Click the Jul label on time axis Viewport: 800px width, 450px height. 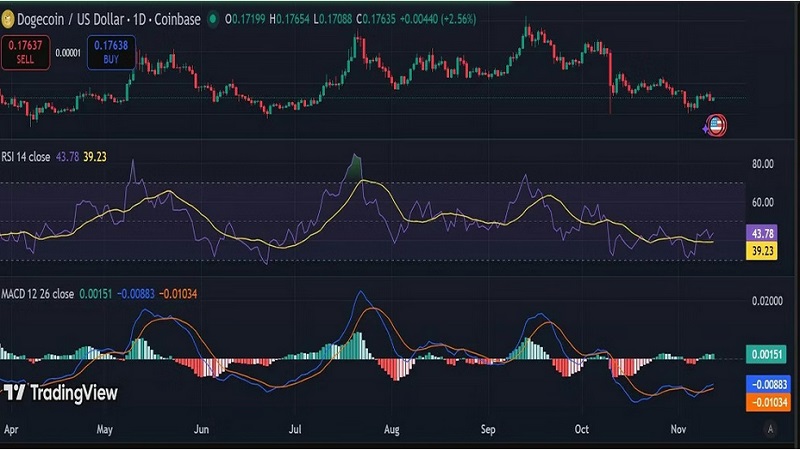click(296, 429)
